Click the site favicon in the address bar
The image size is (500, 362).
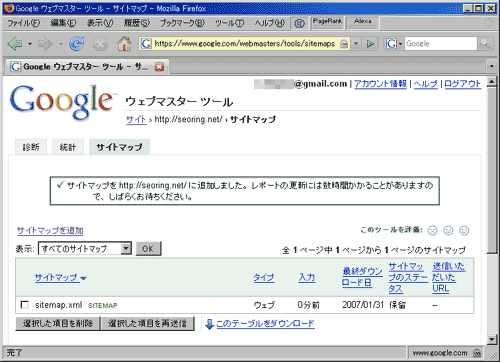coord(146,44)
